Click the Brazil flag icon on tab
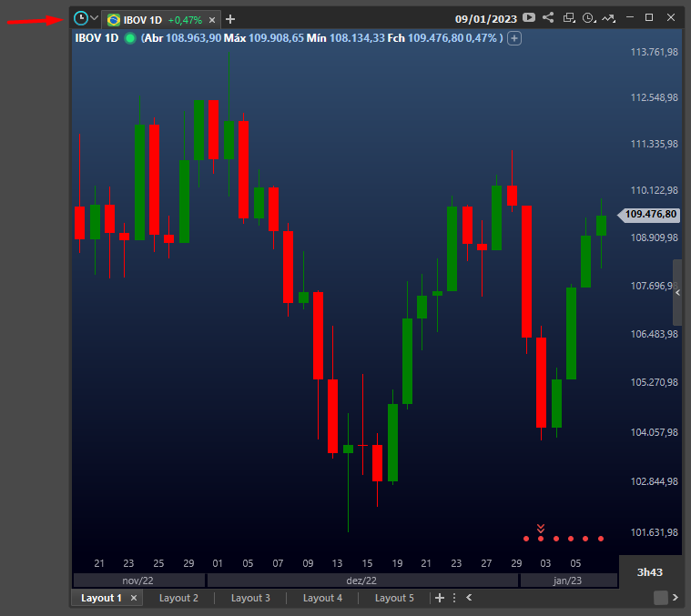Screen dimensions: 691x616 pos(114,20)
